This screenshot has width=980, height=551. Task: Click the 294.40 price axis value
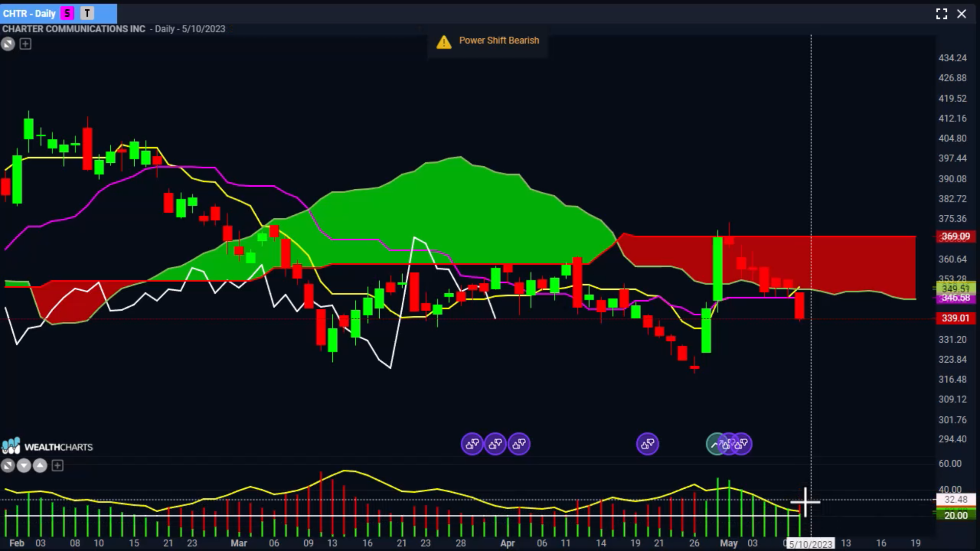(x=952, y=439)
